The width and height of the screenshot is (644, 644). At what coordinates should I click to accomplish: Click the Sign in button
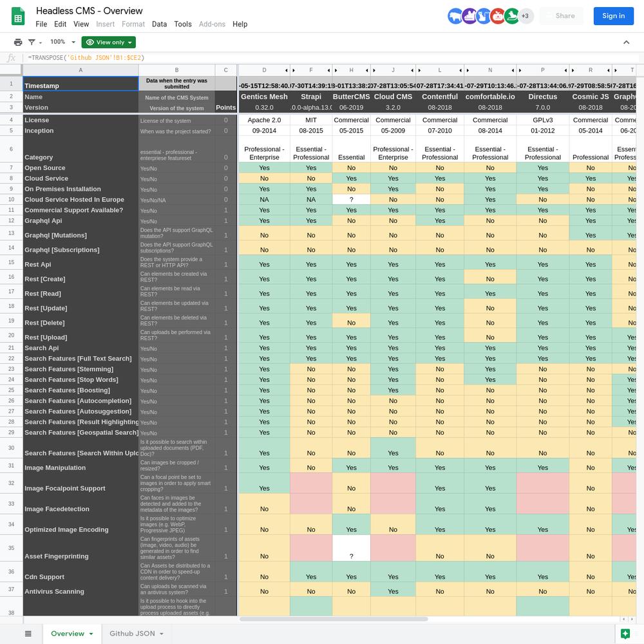click(613, 16)
